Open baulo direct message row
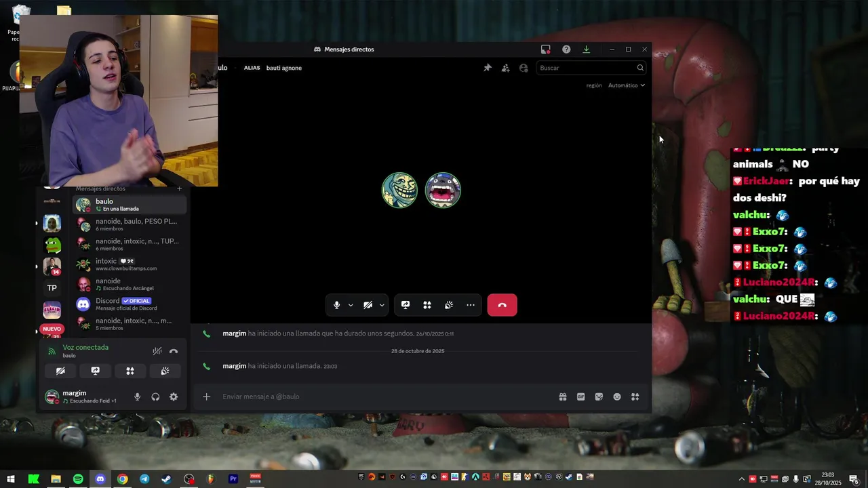Viewport: 868px width, 488px height. pos(130,205)
